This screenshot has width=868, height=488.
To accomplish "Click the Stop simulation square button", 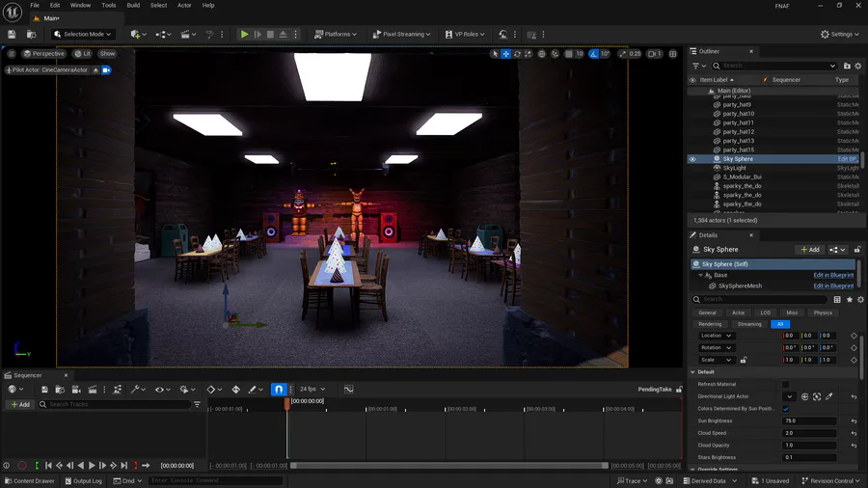I will 270,35.
